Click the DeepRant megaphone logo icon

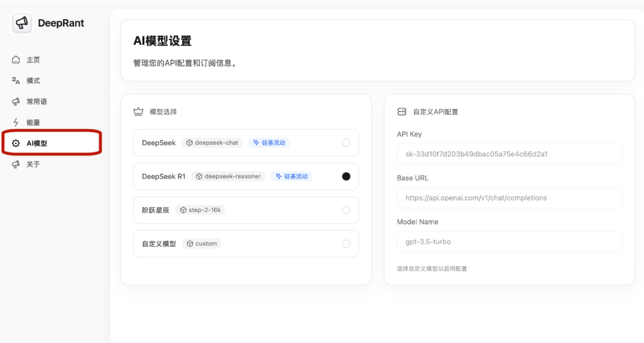pyautogui.click(x=22, y=23)
